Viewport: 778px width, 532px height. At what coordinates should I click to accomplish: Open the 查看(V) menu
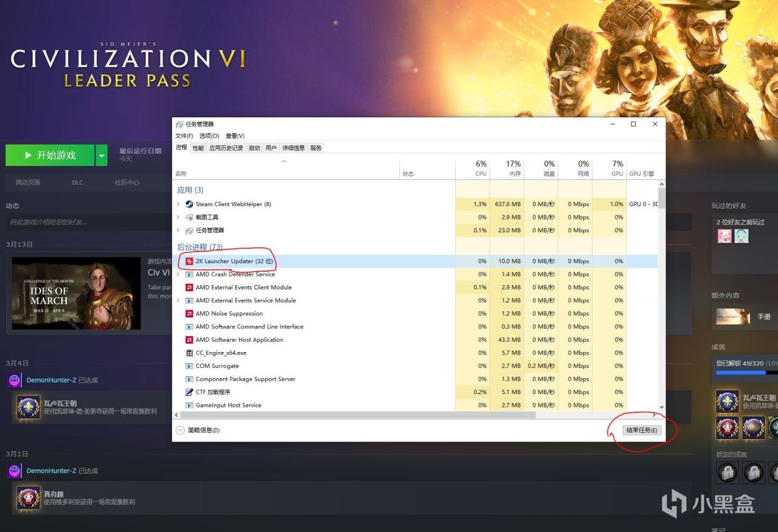pos(235,136)
